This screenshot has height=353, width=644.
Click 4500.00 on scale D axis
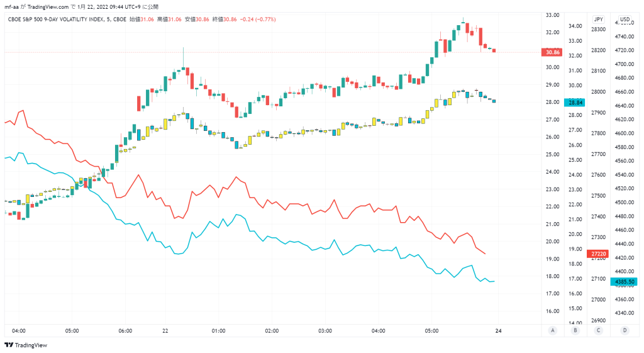click(x=625, y=202)
